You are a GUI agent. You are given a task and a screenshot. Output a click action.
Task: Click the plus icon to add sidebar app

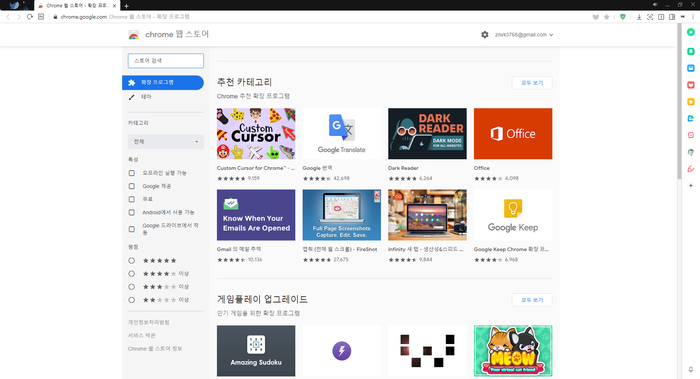point(691,185)
